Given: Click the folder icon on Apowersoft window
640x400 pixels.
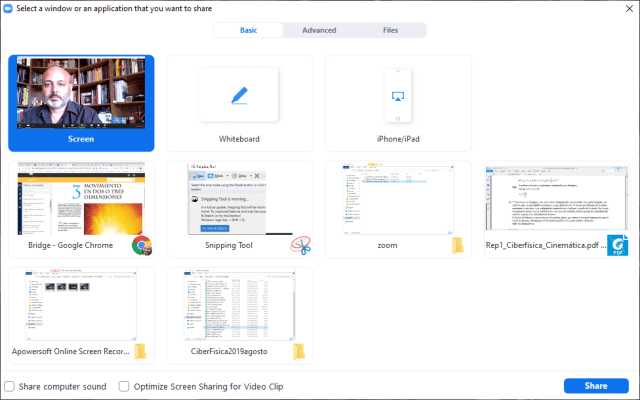Looking at the screenshot, I should click(142, 351).
